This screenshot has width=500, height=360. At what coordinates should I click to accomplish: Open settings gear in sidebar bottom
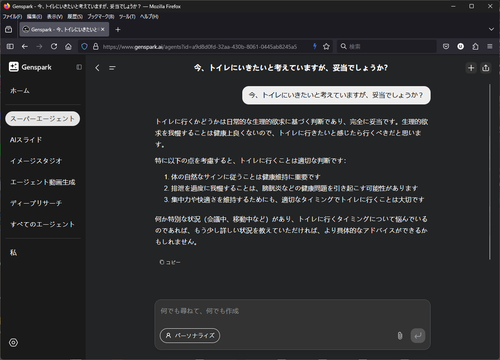[13, 342]
